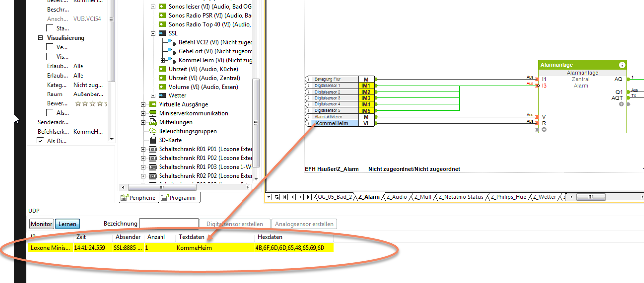
Task: Toggle the 'Als...' checkbox below Bewertung
Action: tap(50, 113)
